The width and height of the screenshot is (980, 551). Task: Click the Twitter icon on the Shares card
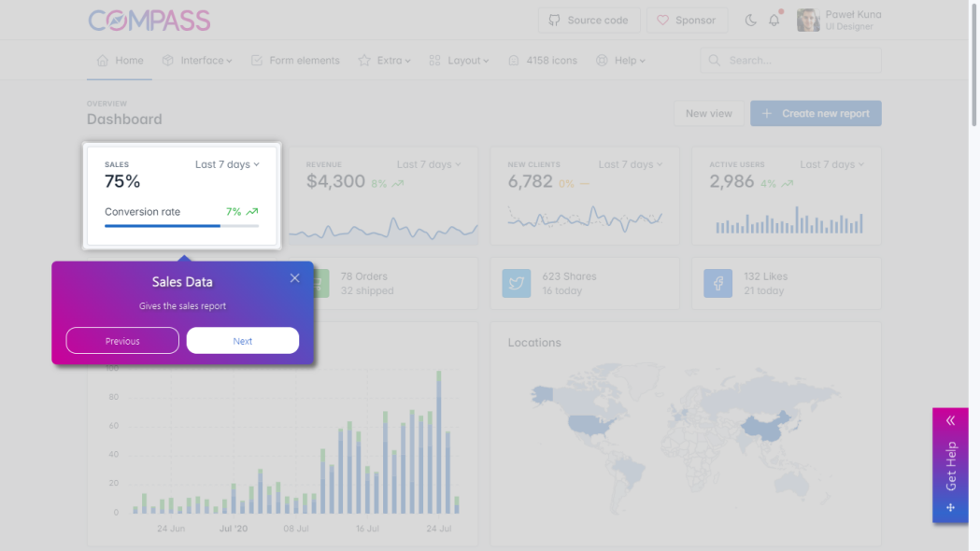tap(517, 283)
